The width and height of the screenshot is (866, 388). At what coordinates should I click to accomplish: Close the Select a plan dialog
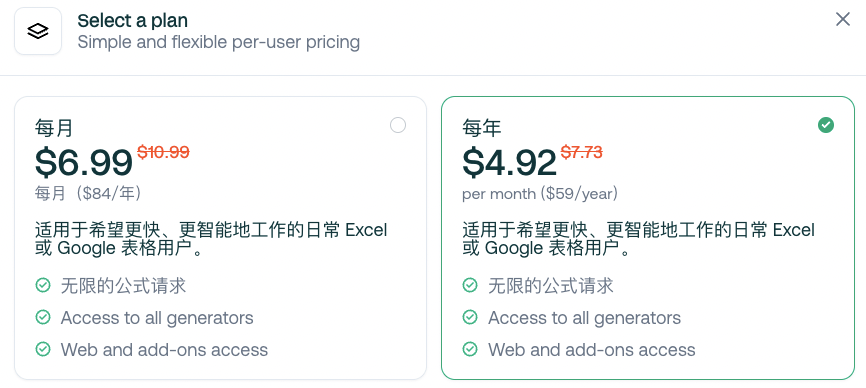coord(842,19)
